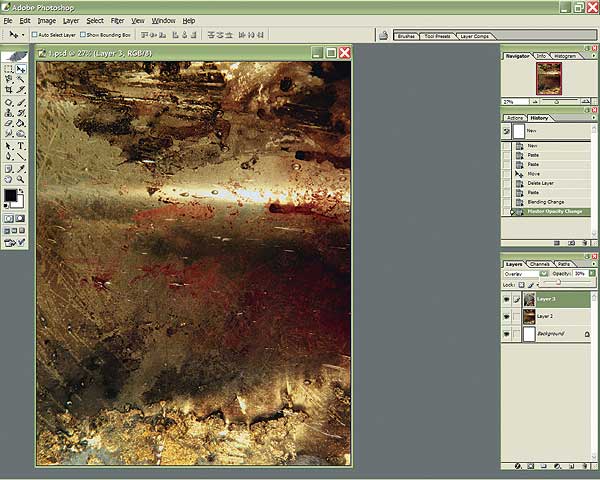Screen dimensions: 600x480
Task: Open the file browser icon in options bar
Action: pos(383,34)
